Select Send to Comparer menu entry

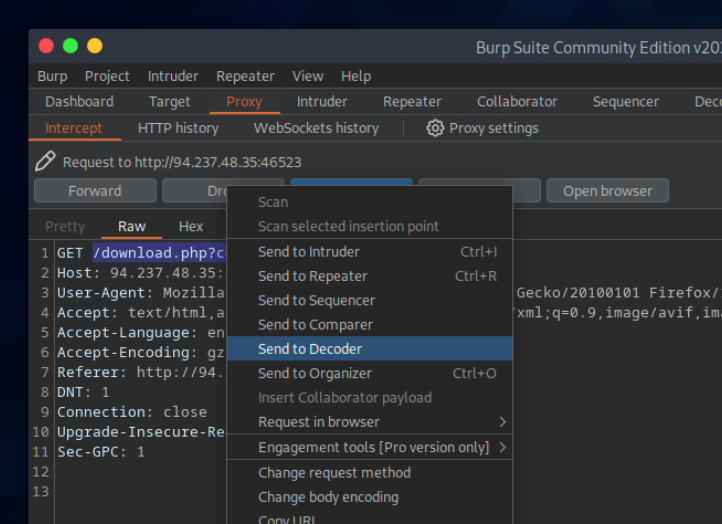pyautogui.click(x=315, y=325)
